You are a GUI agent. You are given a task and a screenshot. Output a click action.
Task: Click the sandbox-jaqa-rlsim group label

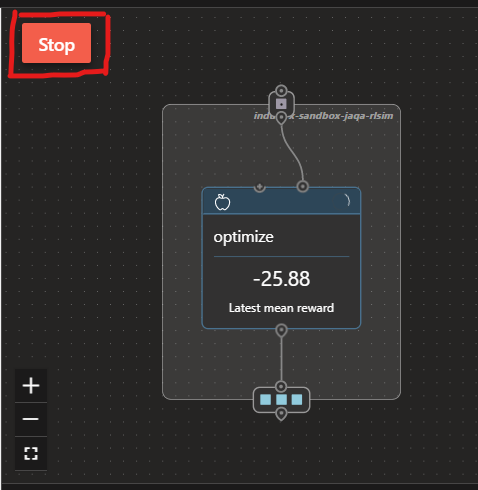point(323,116)
